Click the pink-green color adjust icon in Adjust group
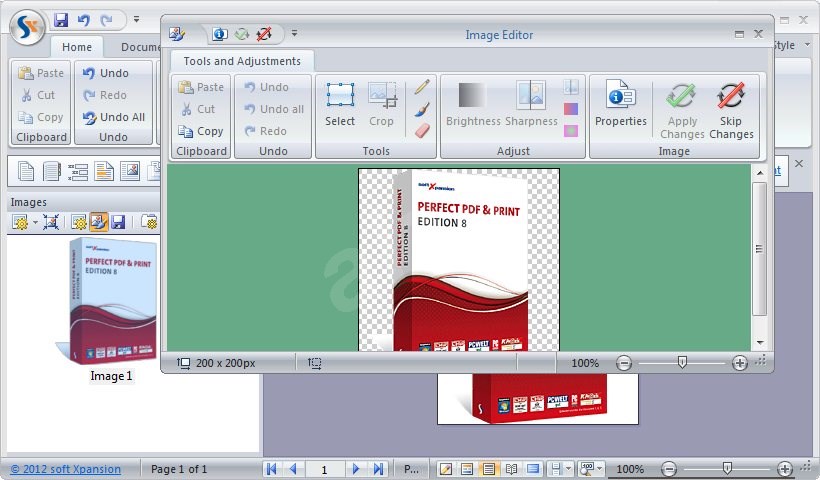 [571, 131]
